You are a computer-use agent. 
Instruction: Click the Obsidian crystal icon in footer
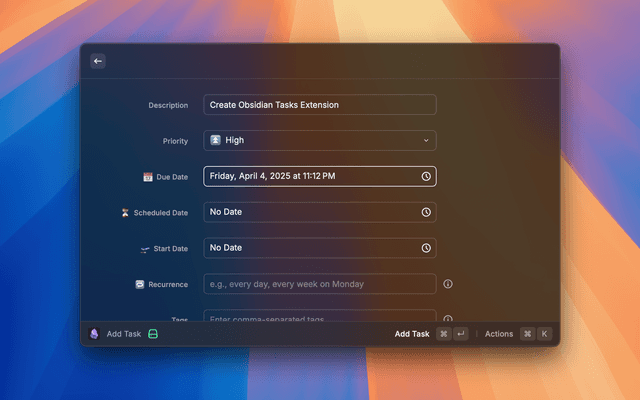point(94,334)
